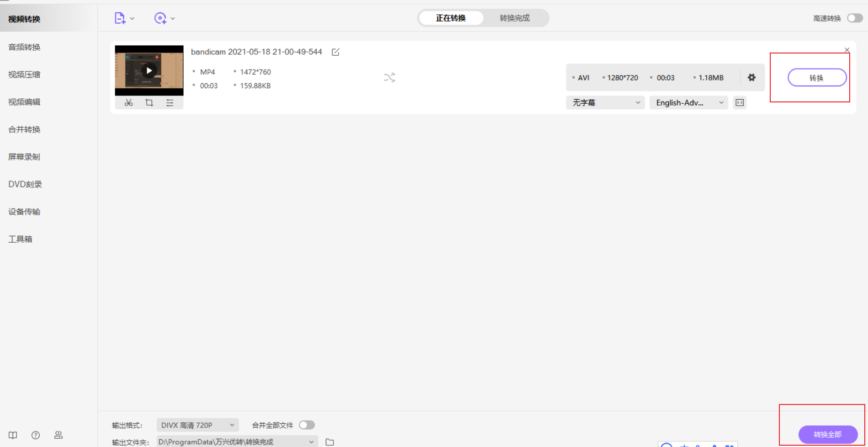868x447 pixels.
Task: Click the load DVD disc icon
Action: pos(160,18)
